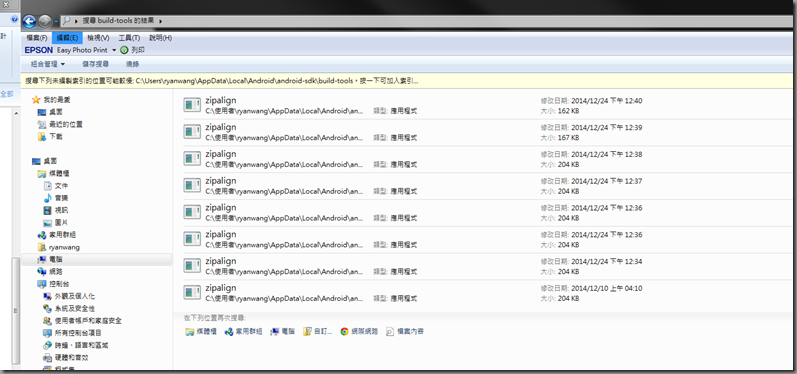
Task: Click blue help icon in left background window
Action: tap(14, 20)
